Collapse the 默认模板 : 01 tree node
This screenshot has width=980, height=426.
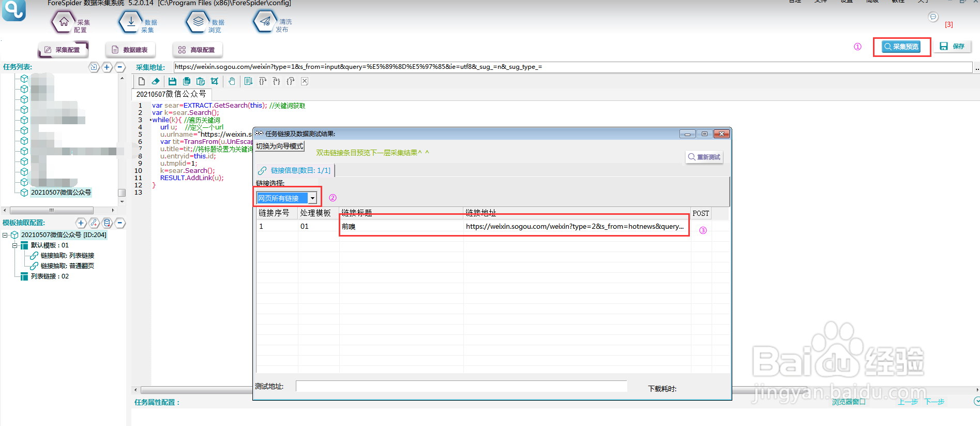(15, 245)
